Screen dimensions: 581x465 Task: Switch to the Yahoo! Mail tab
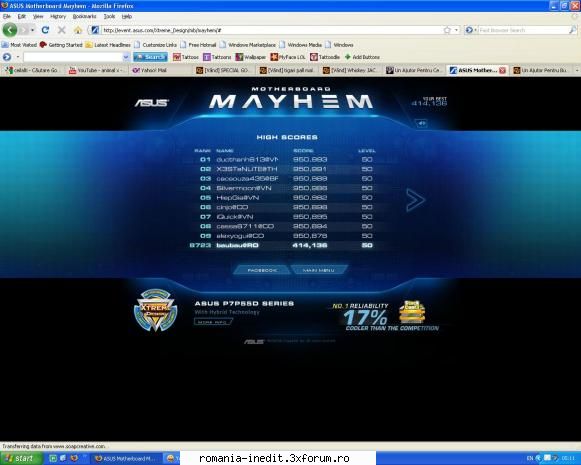click(x=160, y=70)
